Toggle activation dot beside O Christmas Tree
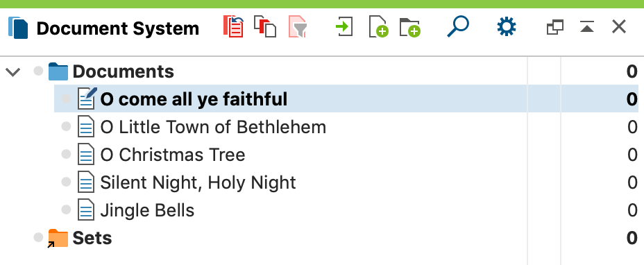Image resolution: width=644 pixels, height=265 pixels. [x=66, y=154]
